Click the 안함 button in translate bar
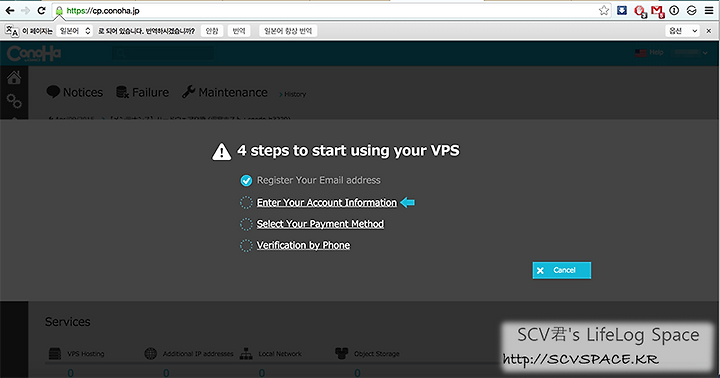Screen dimensions: 720x378 [x=212, y=31]
